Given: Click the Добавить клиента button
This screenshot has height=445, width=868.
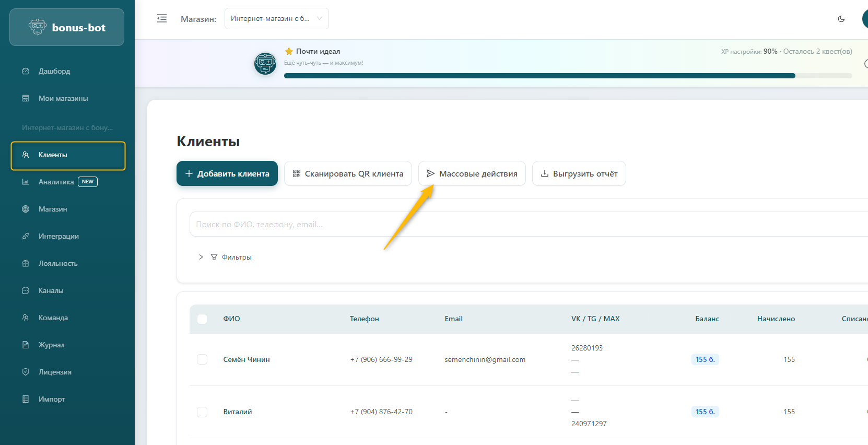Looking at the screenshot, I should (x=227, y=173).
